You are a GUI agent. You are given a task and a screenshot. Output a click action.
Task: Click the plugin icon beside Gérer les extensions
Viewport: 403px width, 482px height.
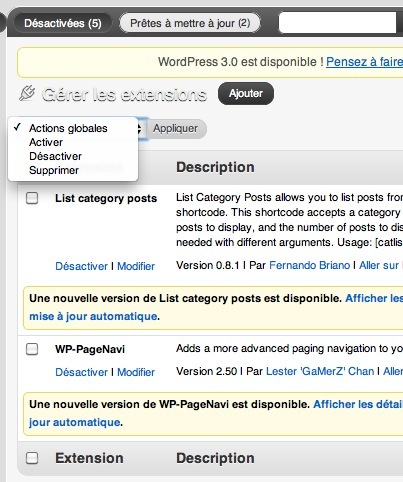pyautogui.click(x=27, y=93)
